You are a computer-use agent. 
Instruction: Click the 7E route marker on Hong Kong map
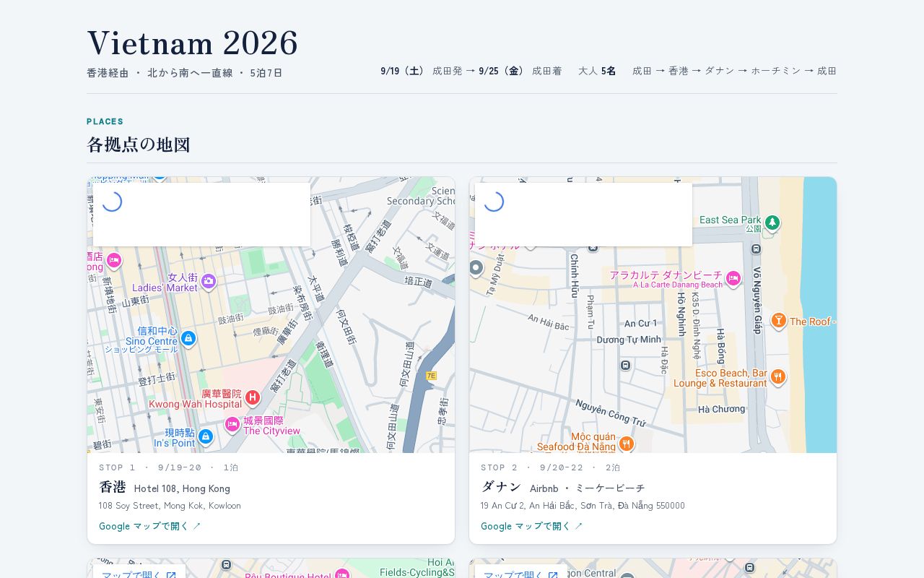pyautogui.click(x=432, y=376)
